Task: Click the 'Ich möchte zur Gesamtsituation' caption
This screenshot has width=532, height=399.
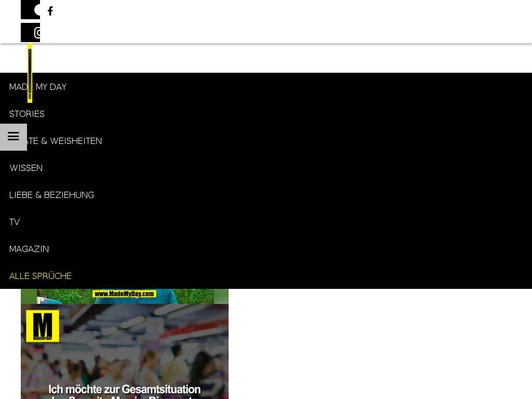Action: click(x=125, y=389)
